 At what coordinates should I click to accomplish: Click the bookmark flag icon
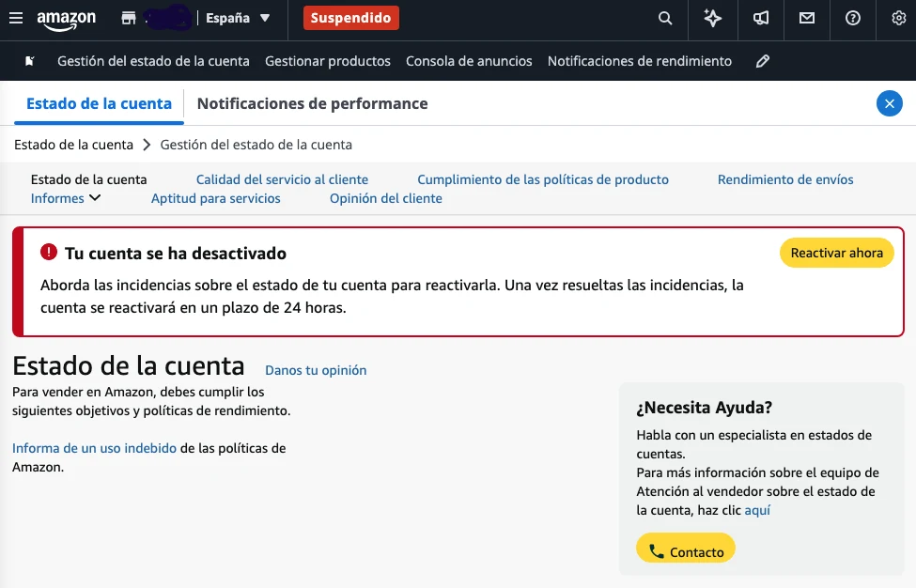pyautogui.click(x=30, y=61)
